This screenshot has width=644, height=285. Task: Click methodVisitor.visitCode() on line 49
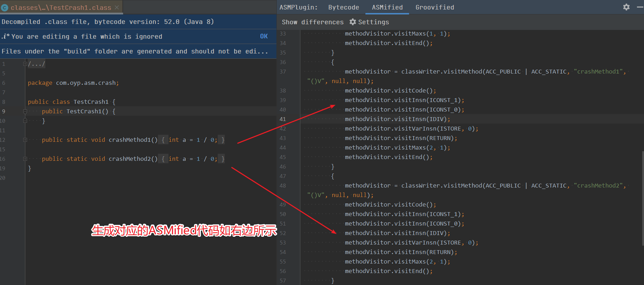click(x=390, y=204)
